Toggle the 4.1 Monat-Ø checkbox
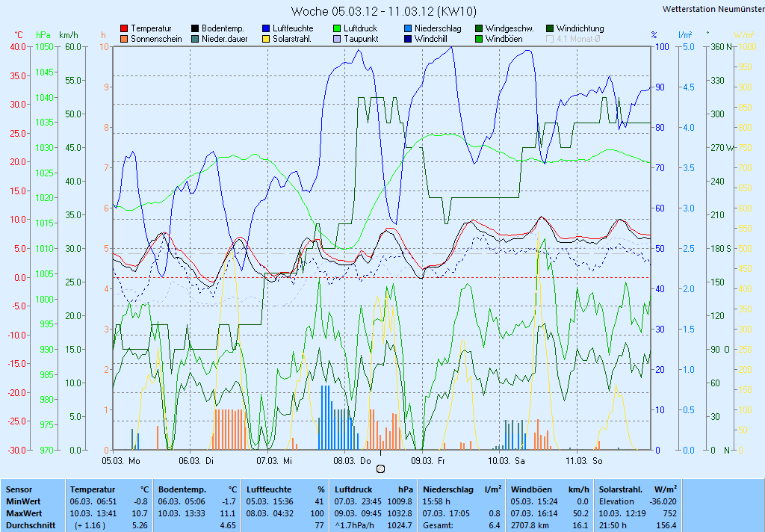The width and height of the screenshot is (765, 532). tap(550, 39)
